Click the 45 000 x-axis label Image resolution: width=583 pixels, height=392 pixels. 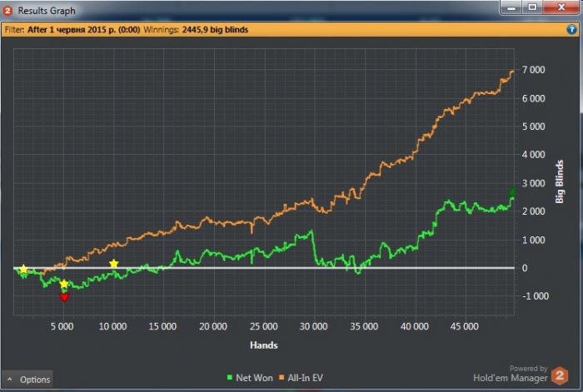(x=465, y=326)
